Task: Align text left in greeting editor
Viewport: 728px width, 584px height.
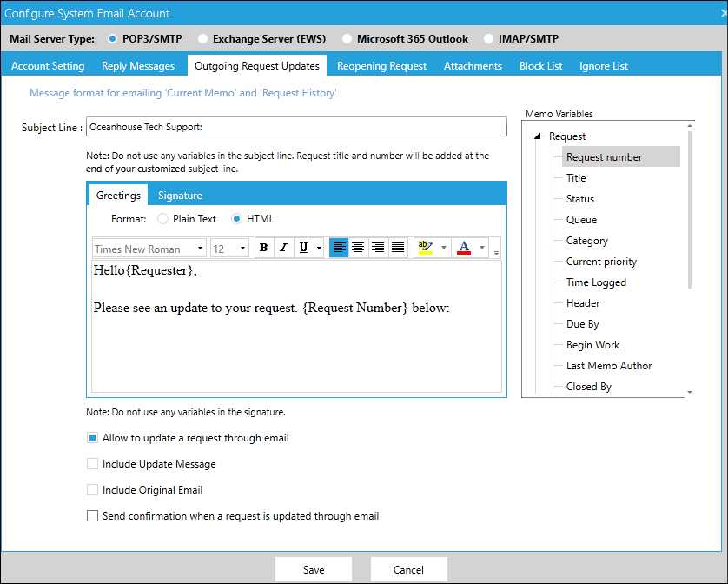Action: 339,248
